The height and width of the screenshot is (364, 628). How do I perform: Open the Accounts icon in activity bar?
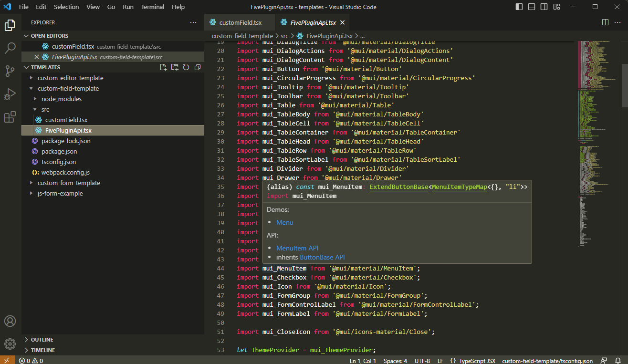point(10,321)
